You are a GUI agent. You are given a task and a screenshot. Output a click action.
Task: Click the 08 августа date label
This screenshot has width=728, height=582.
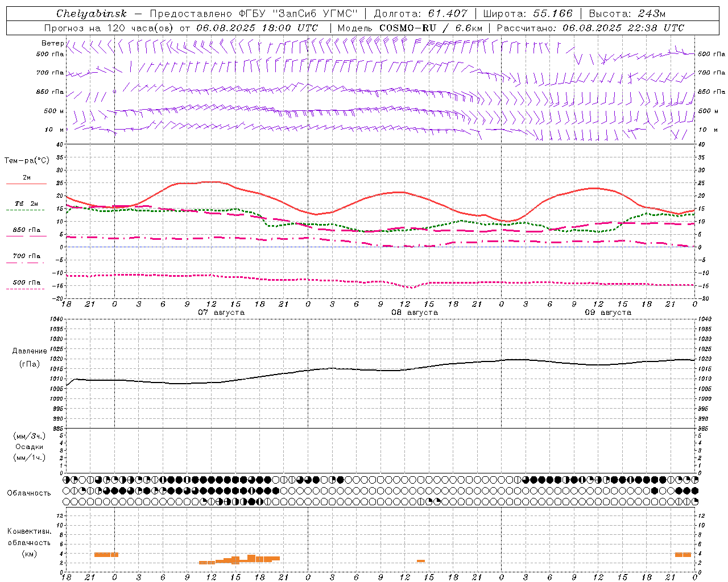click(415, 313)
